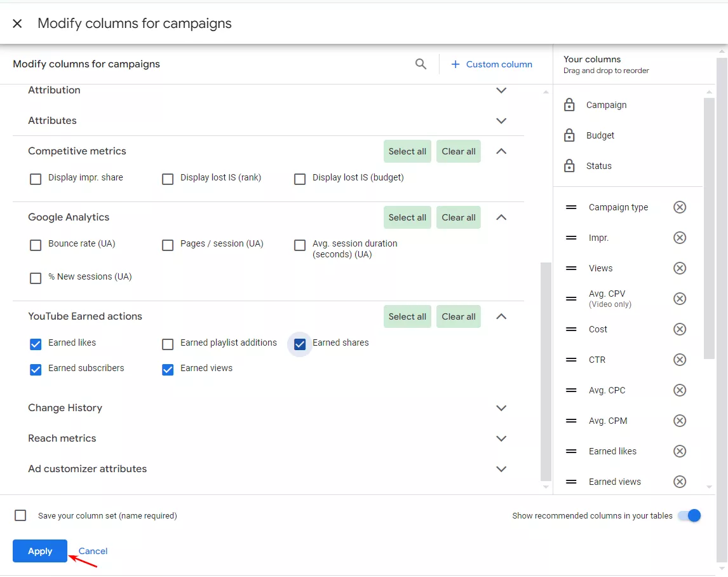Viewport: 728px width, 577px height.
Task: Remove the Impr. column via X icon
Action: pos(680,238)
